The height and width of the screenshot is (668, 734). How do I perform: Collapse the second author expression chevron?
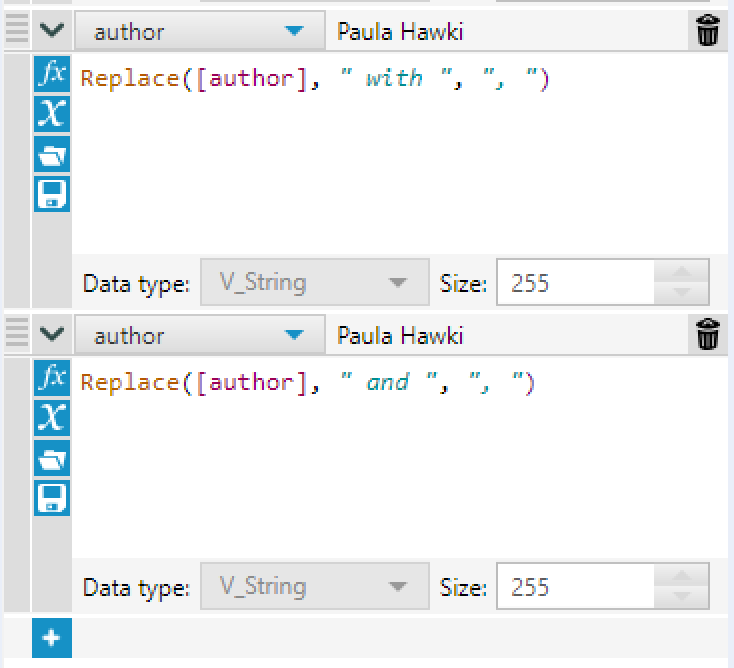(x=51, y=335)
